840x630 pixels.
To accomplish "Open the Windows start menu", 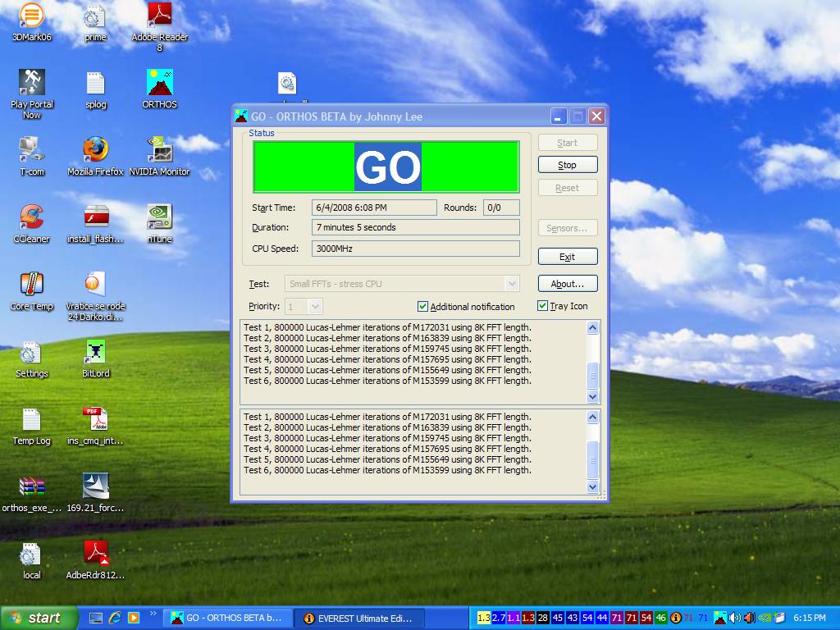I will [39, 618].
